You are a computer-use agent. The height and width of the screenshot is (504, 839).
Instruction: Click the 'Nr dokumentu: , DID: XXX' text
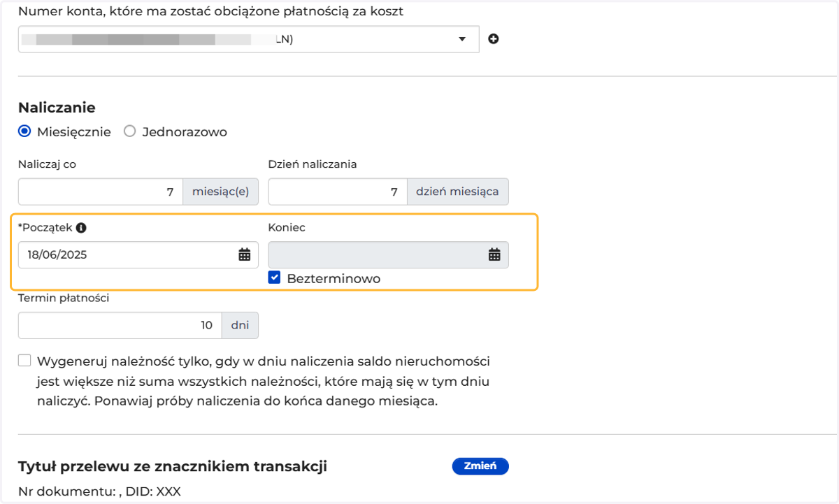tap(99, 491)
